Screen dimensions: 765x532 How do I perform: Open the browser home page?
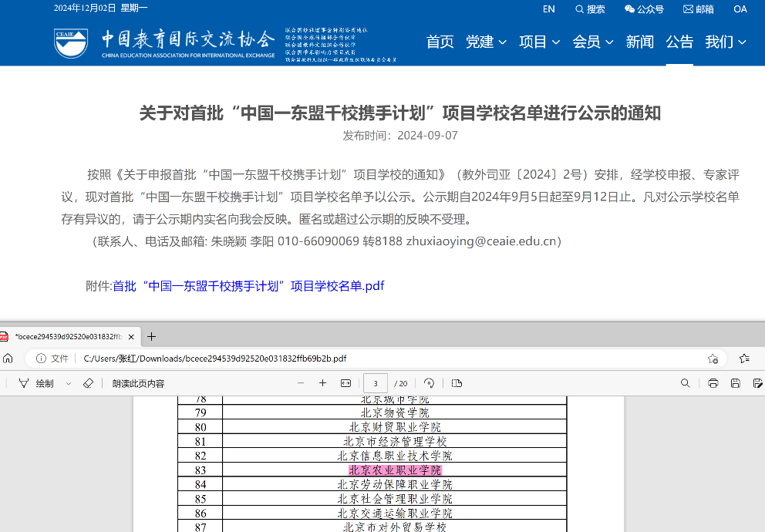tap(8, 359)
